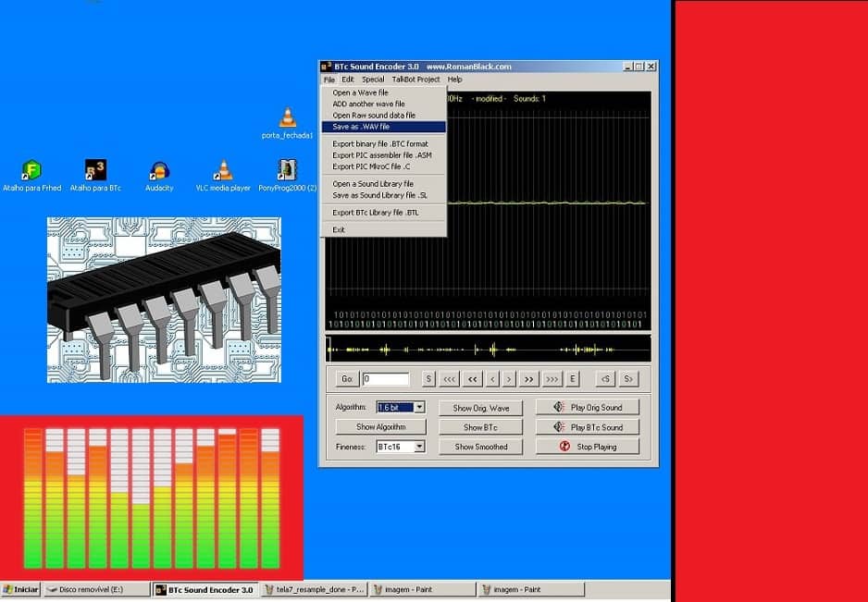Launch VLC media player desktop icon
868x602 pixels.
[x=223, y=170]
